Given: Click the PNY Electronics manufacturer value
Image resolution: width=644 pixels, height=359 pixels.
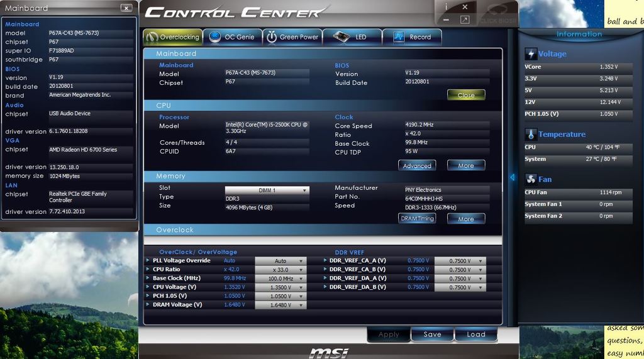Looking at the screenshot, I should pyautogui.click(x=423, y=190).
